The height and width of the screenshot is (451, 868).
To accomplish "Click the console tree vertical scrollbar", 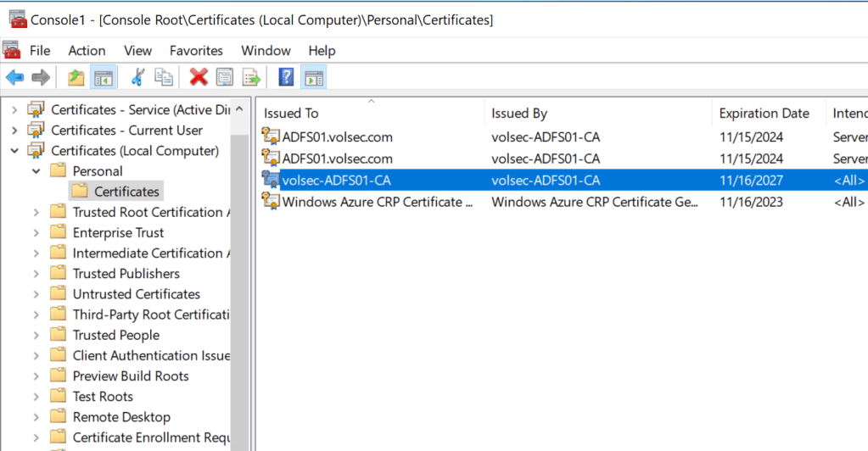I will point(240,280).
